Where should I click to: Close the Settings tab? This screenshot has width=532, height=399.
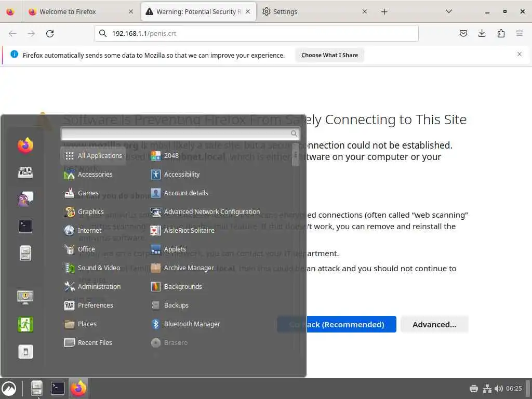[x=364, y=11]
